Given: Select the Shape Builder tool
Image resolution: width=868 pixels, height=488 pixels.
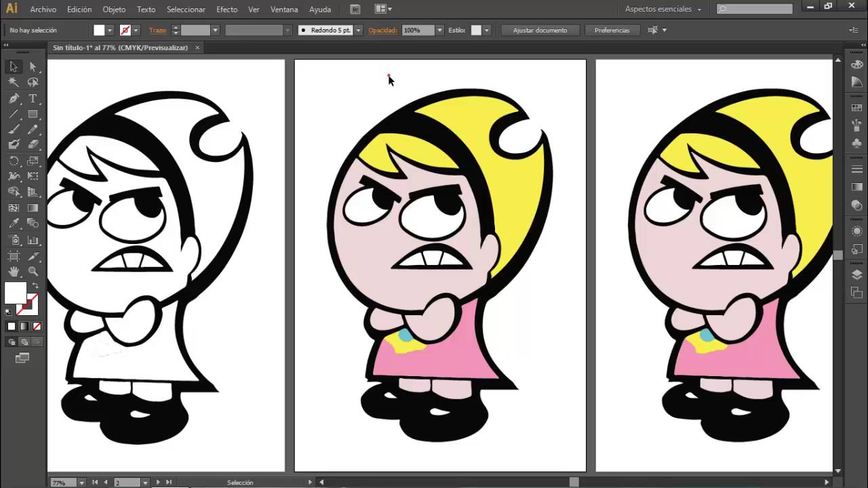Looking at the screenshot, I should (x=14, y=192).
